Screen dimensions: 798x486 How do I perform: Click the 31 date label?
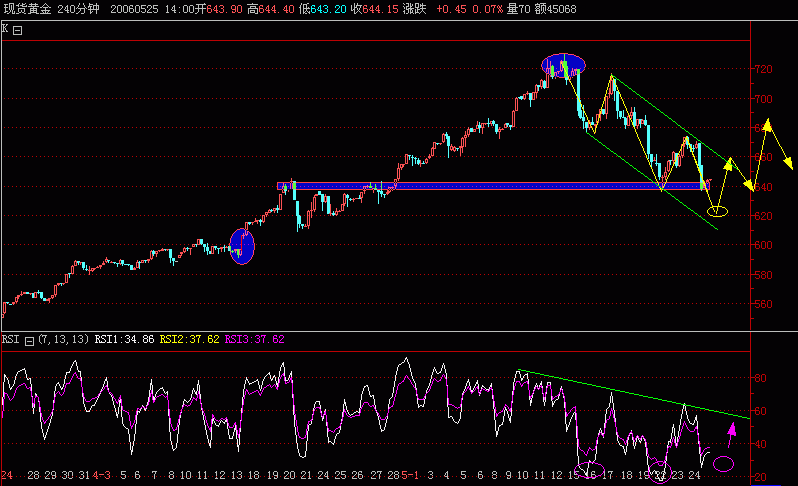click(x=84, y=476)
